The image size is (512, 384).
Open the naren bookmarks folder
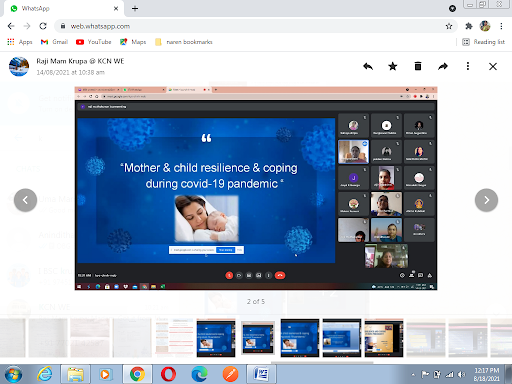(x=184, y=42)
